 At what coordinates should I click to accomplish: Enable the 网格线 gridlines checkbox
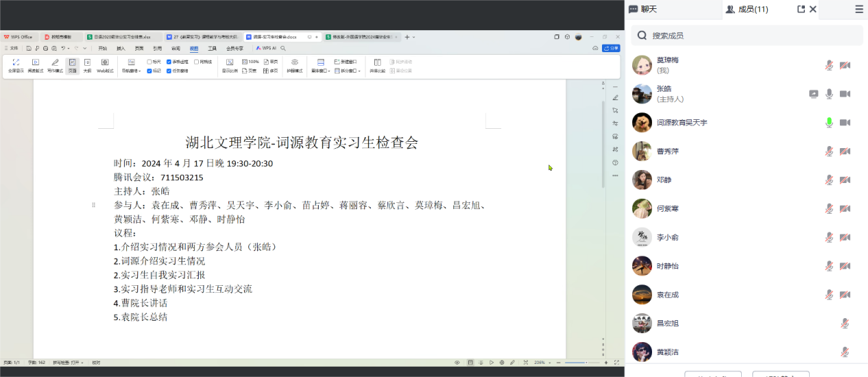(197, 62)
